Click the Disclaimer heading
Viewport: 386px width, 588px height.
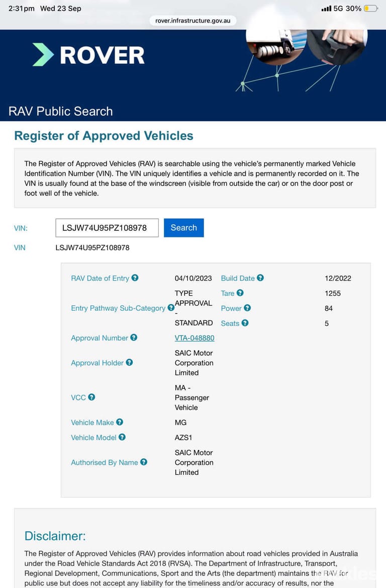tap(55, 536)
